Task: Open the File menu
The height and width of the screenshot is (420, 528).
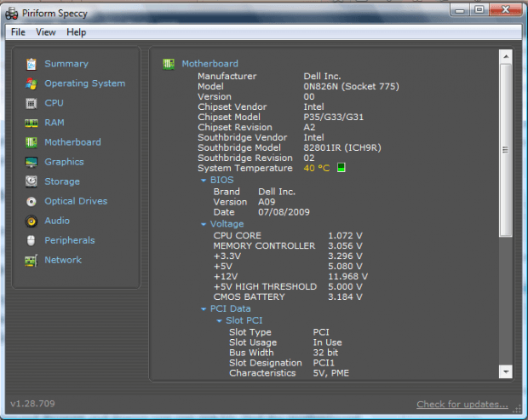Action: 18,32
